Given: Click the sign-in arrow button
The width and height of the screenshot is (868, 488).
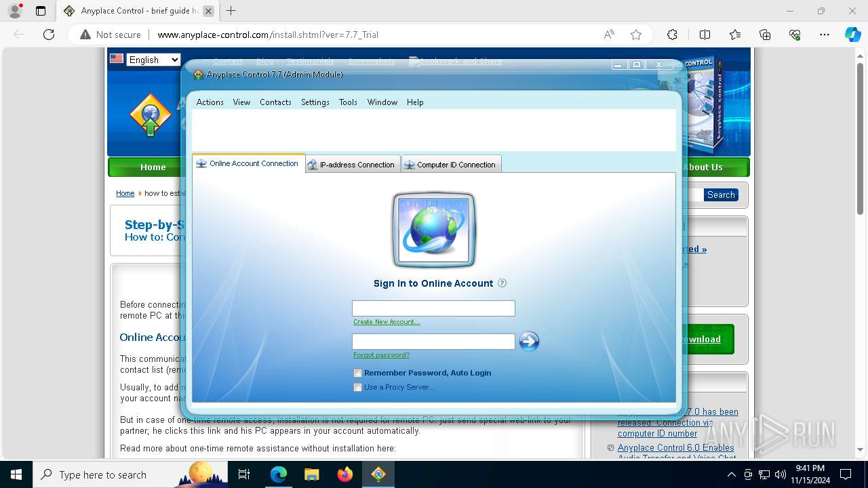Looking at the screenshot, I should point(529,341).
